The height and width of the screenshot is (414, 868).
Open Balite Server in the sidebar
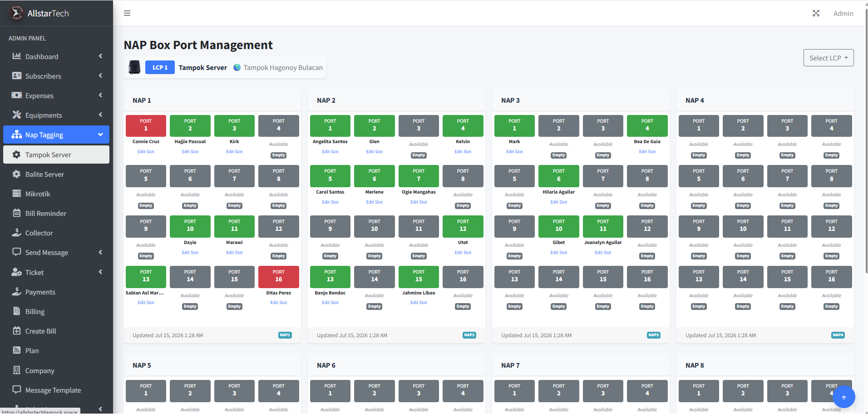tap(56, 174)
